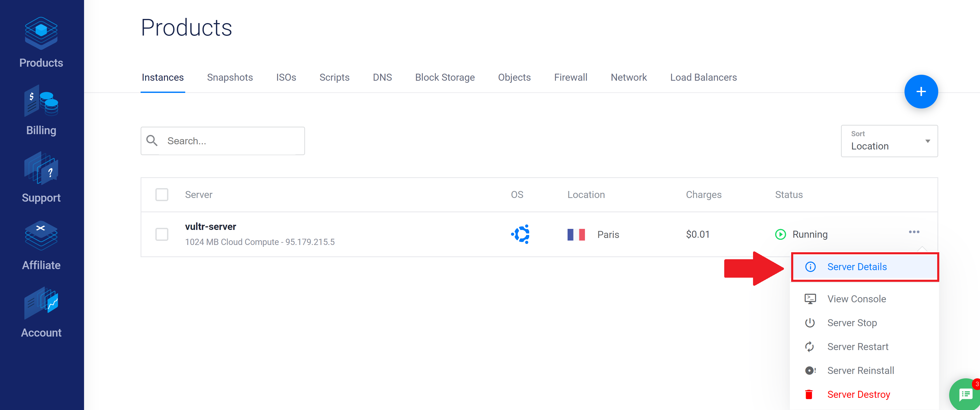980x410 pixels.
Task: Click the Status column header
Action: [789, 195]
